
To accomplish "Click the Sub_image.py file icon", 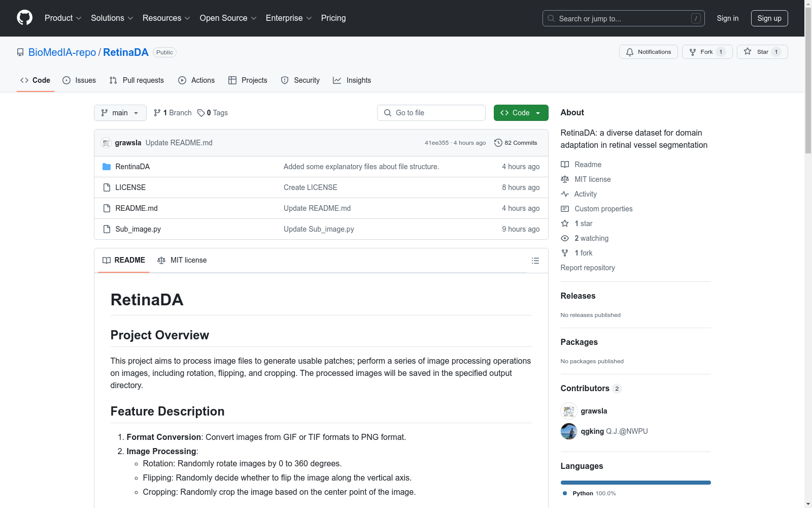I will 107,229.
